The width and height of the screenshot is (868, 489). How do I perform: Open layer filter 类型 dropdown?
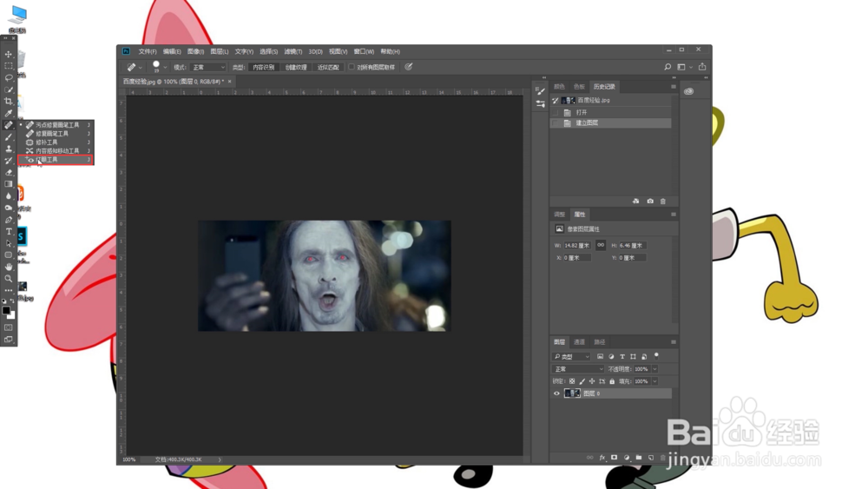(572, 357)
